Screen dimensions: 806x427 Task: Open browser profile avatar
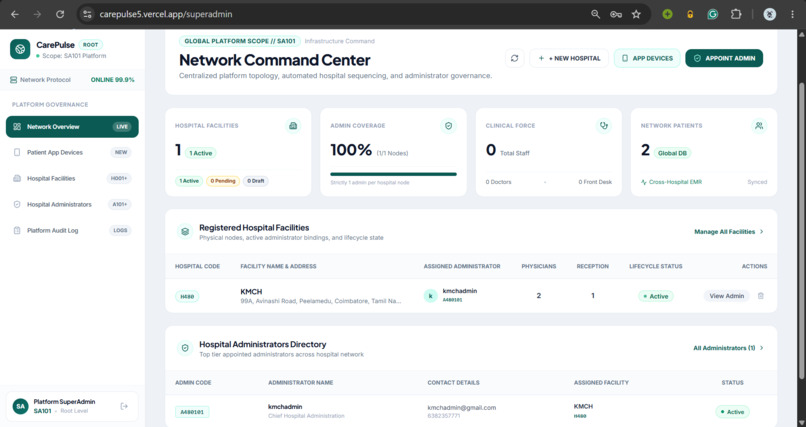(770, 14)
